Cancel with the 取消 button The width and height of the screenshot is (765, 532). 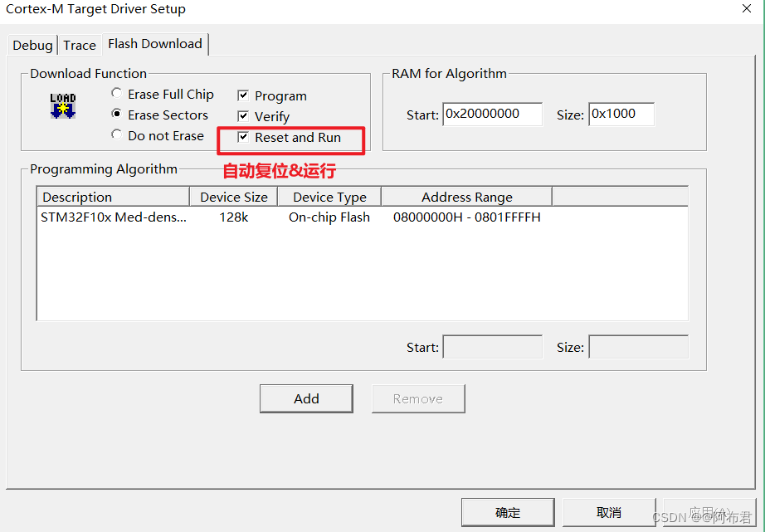coord(609,512)
